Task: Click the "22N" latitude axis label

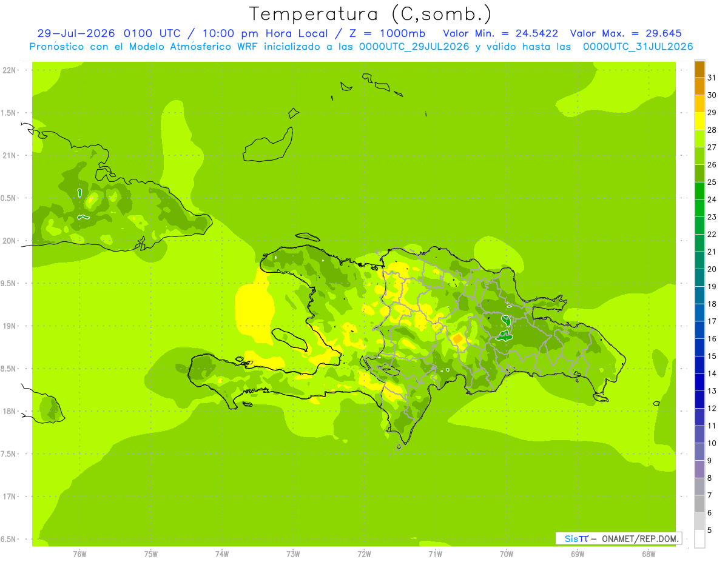Action: (9, 70)
